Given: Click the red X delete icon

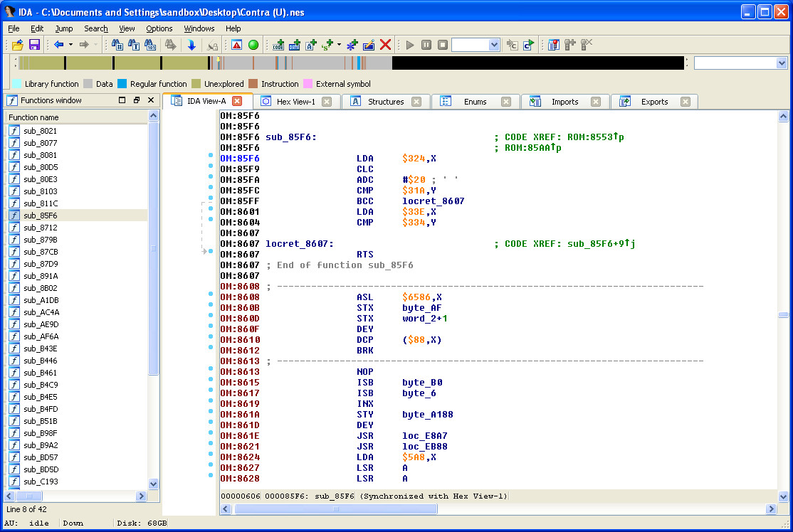Looking at the screenshot, I should [385, 45].
